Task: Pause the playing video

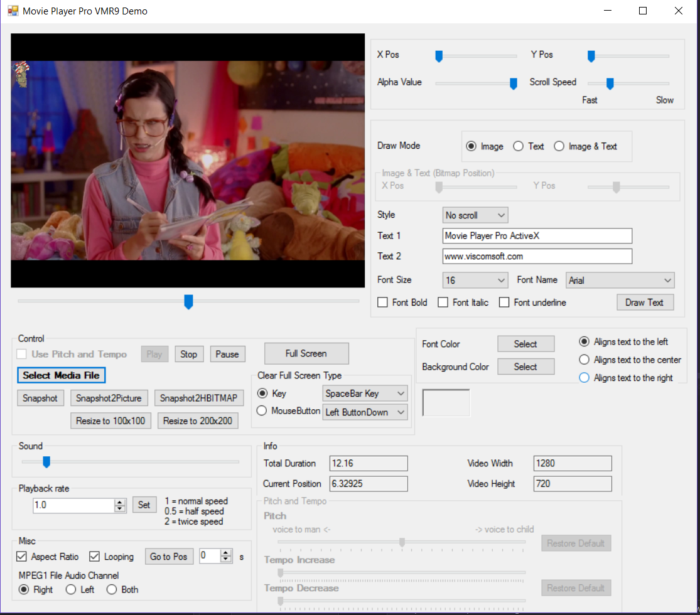Action: click(x=227, y=353)
